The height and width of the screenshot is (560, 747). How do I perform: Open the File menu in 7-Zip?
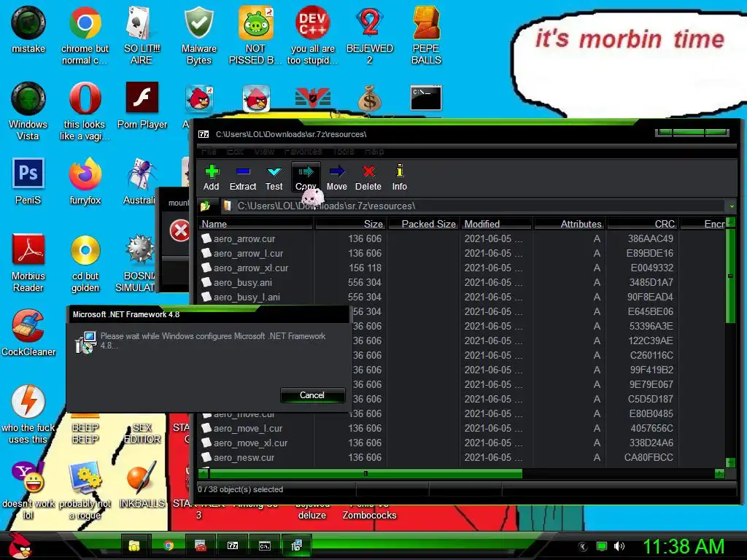click(x=208, y=152)
